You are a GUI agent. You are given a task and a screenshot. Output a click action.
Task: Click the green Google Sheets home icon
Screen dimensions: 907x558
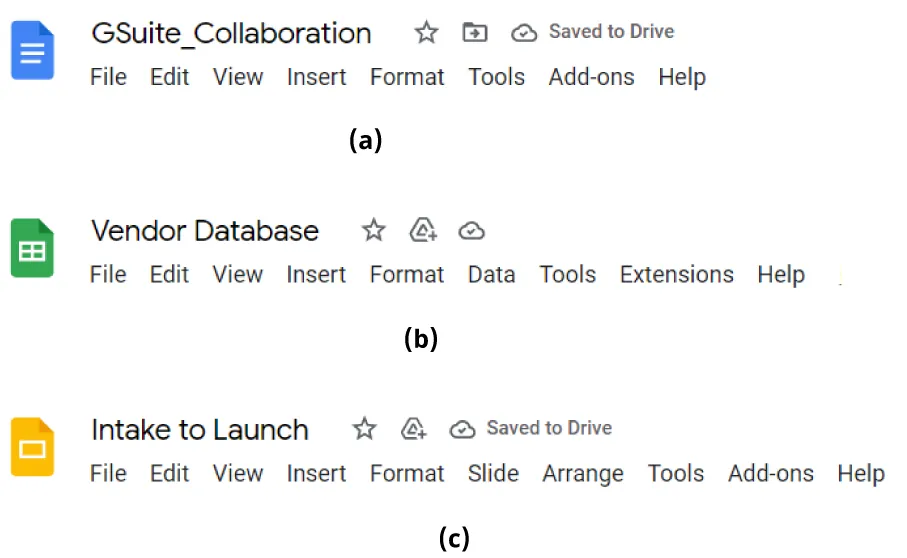click(x=32, y=248)
